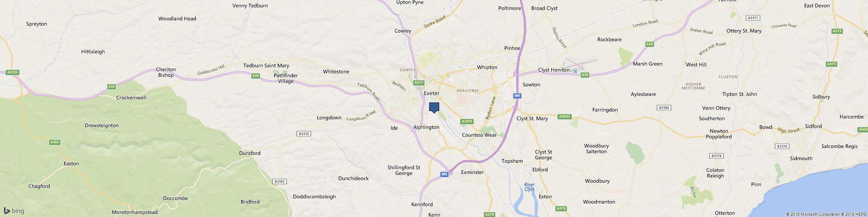Viewport: 868px width, 217px height.
Task: Click the River Clyst label
Action: pos(529,187)
